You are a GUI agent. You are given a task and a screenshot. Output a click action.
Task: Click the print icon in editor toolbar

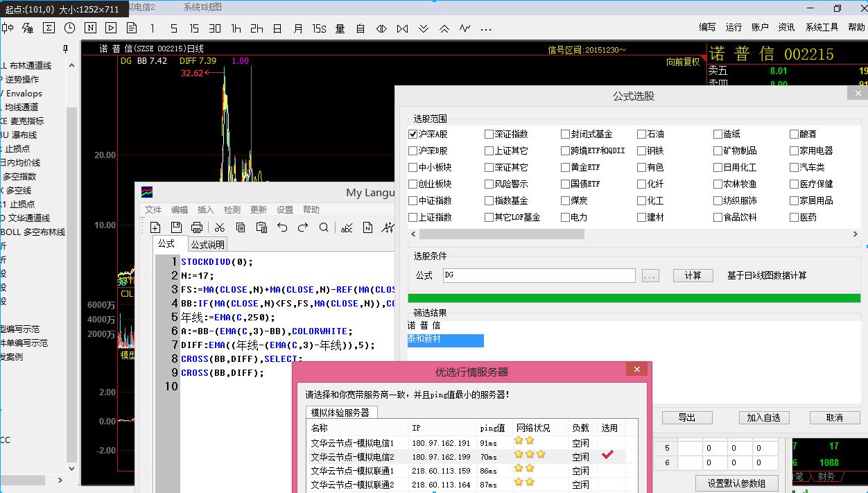pos(197,227)
